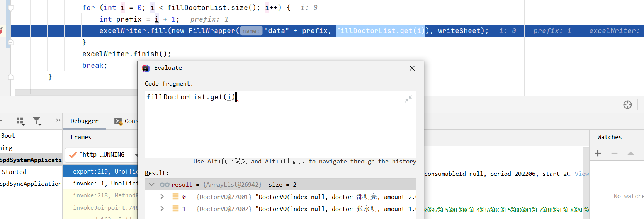Screen dimensions: 644x219
Task: Click into the Code fragment input field
Action: point(280,125)
